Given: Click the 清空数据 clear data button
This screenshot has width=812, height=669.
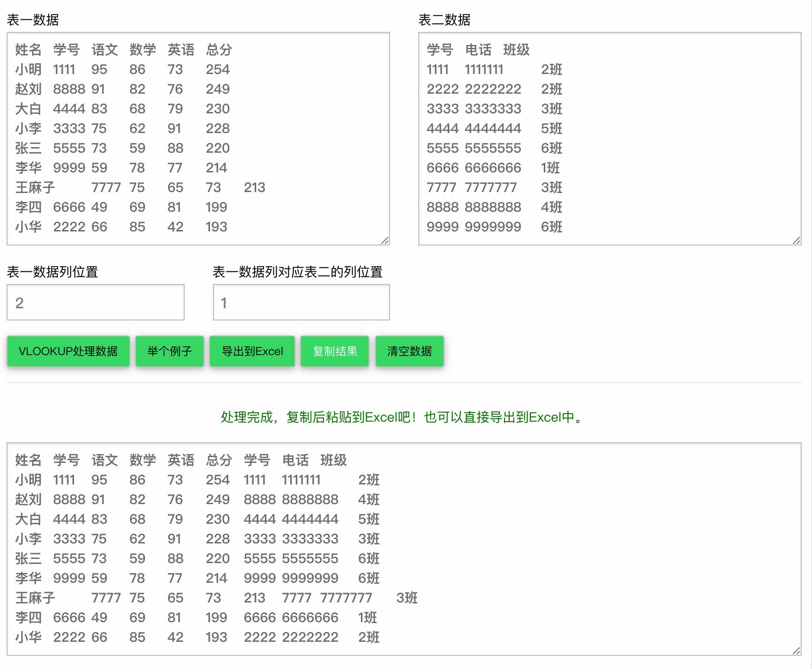Looking at the screenshot, I should coord(409,351).
